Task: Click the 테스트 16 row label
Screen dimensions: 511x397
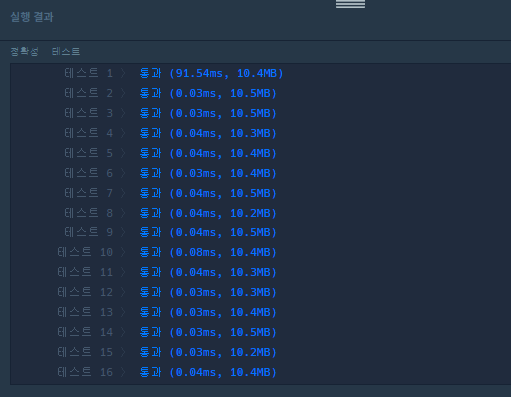Action: [85, 372]
